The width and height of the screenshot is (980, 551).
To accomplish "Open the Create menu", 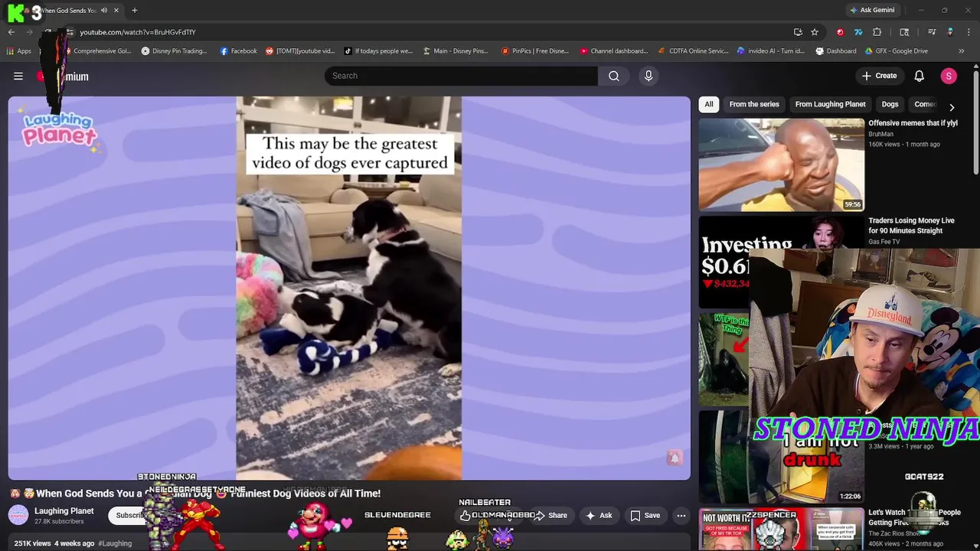I will (x=879, y=76).
